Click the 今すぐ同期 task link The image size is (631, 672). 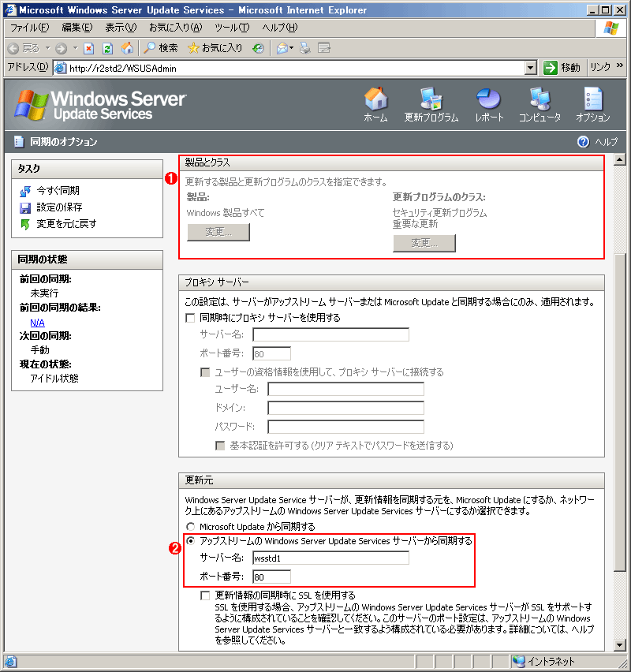tap(58, 191)
